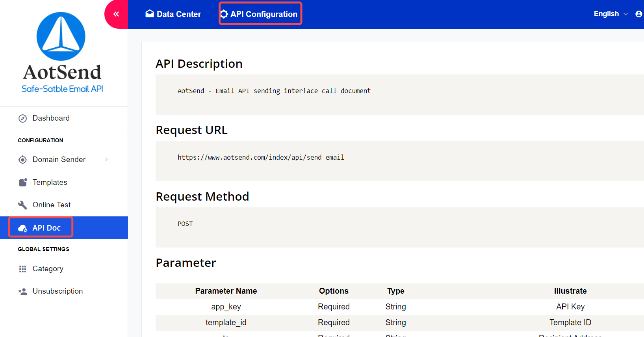Click String in the template_id row
The image size is (644, 337).
coord(396,322)
